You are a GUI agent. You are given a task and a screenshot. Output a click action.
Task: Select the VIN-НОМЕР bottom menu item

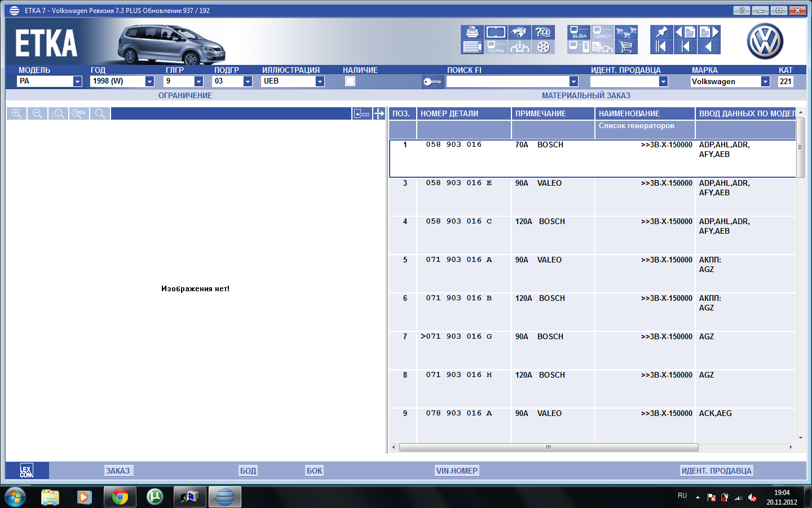click(457, 471)
